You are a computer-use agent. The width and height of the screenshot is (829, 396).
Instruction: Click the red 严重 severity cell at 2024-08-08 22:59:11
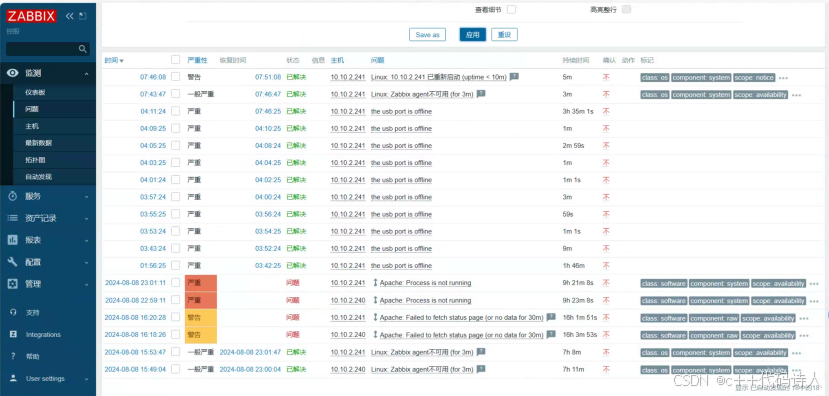[x=201, y=300]
